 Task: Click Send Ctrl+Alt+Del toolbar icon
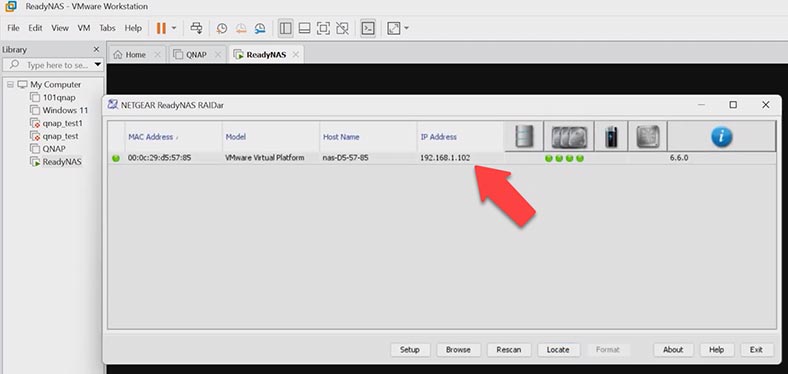coord(196,28)
